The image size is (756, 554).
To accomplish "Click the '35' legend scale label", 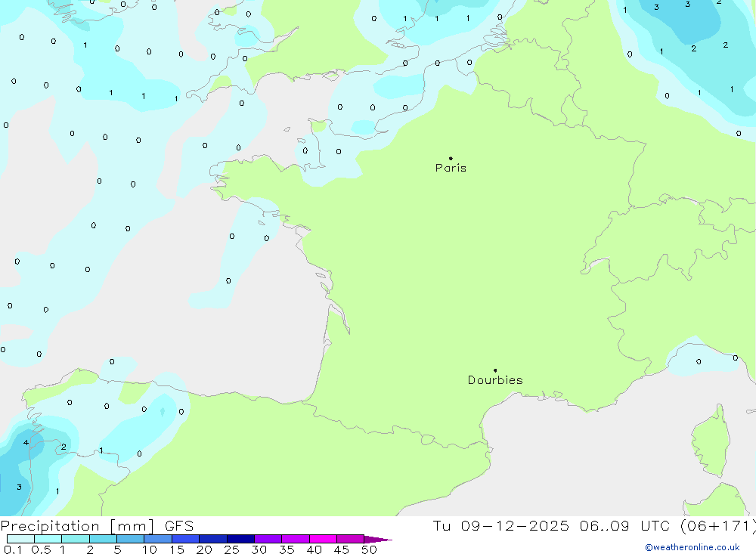I will tap(287, 549).
